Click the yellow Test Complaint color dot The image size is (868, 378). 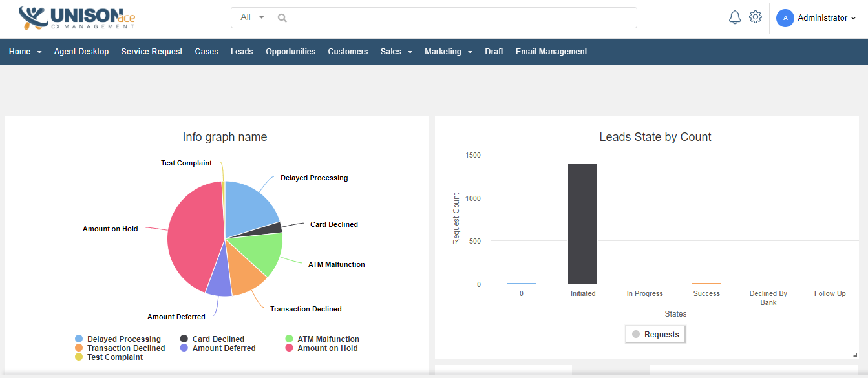click(80, 357)
